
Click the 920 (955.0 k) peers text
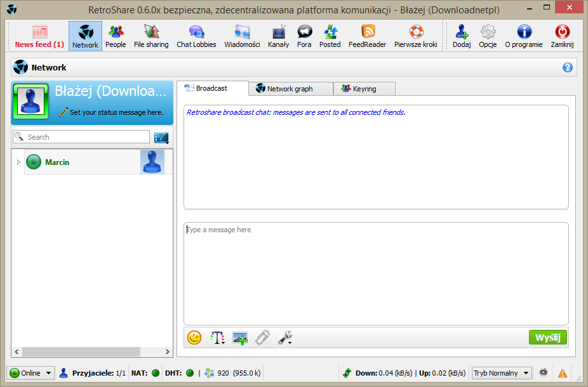(x=239, y=373)
